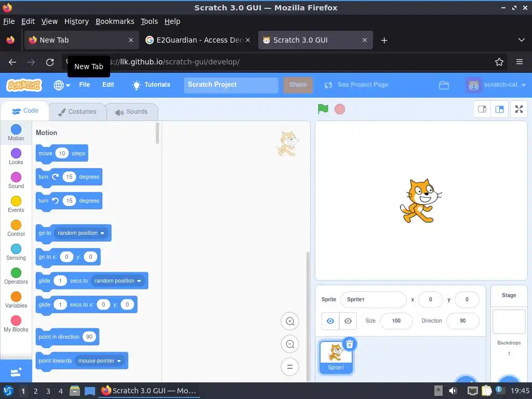Open Firefox hamburger application menu
This screenshot has height=399, width=532.
coord(519,62)
